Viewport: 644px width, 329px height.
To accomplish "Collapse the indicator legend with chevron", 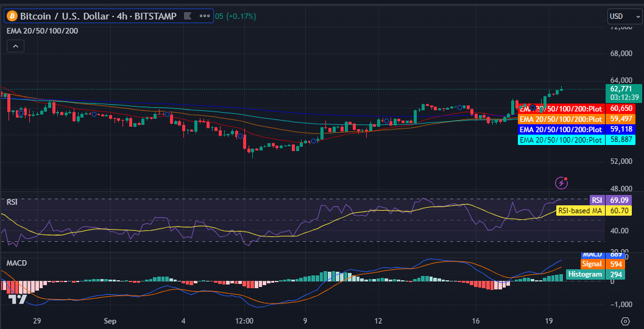I will 16,46.
